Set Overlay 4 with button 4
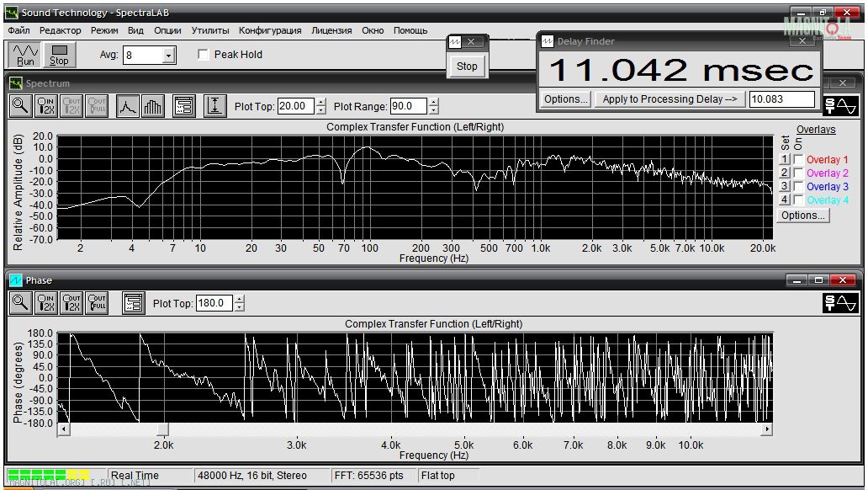This screenshot has width=868, height=490. pyautogui.click(x=784, y=199)
